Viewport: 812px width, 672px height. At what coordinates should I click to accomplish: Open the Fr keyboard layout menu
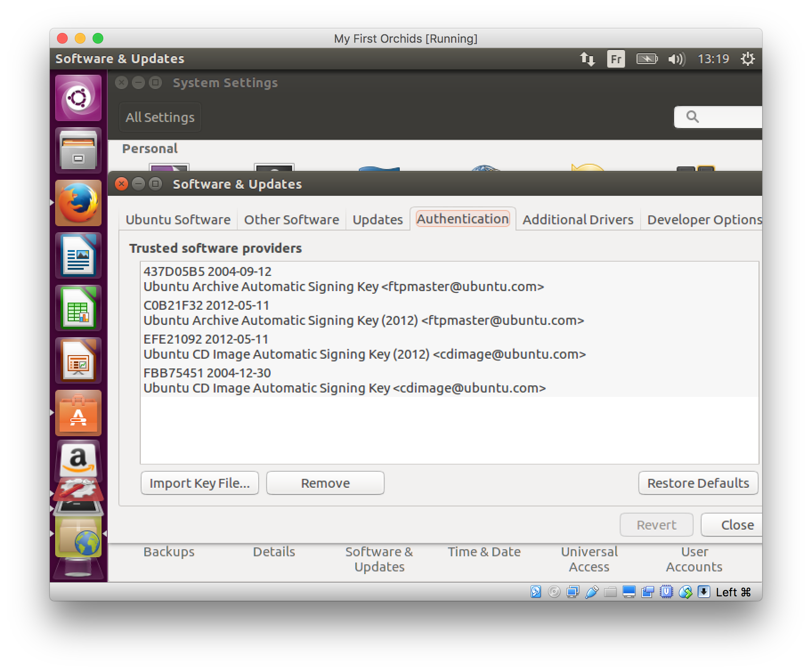click(x=616, y=59)
